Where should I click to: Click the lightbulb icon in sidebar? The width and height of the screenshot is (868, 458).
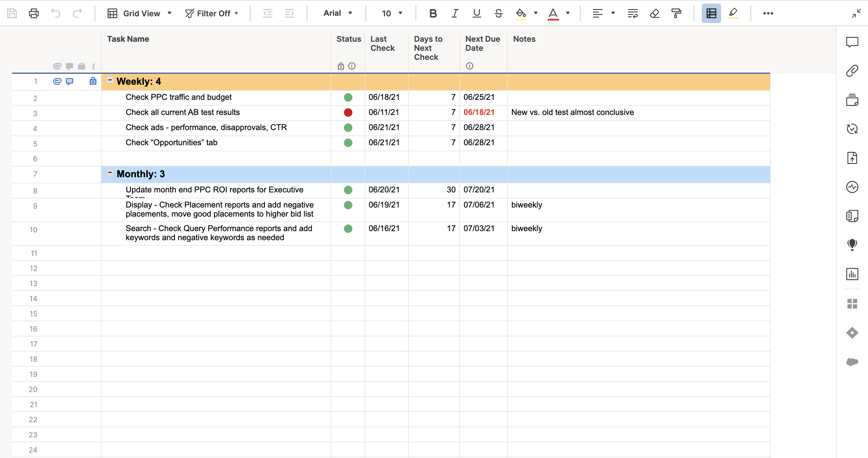[x=852, y=245]
